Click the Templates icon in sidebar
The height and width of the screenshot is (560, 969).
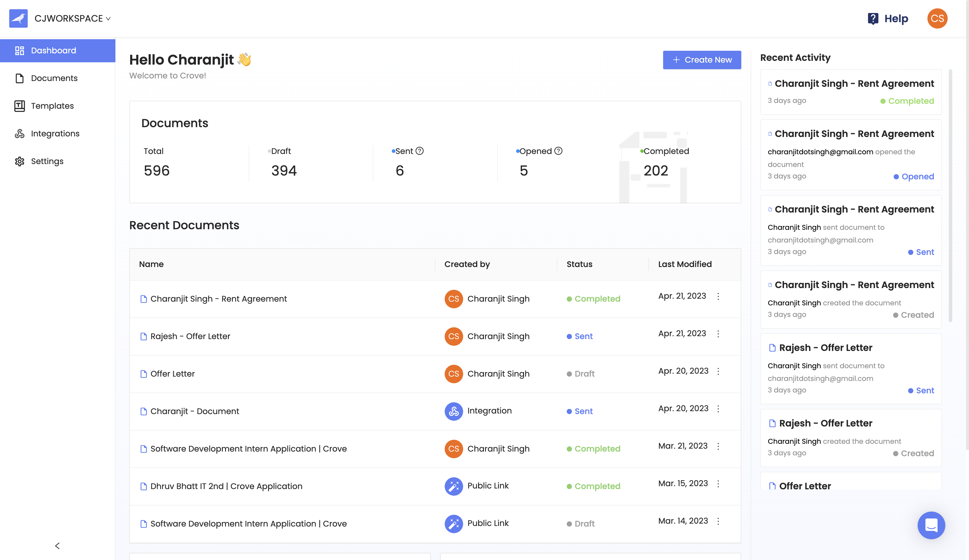point(20,106)
